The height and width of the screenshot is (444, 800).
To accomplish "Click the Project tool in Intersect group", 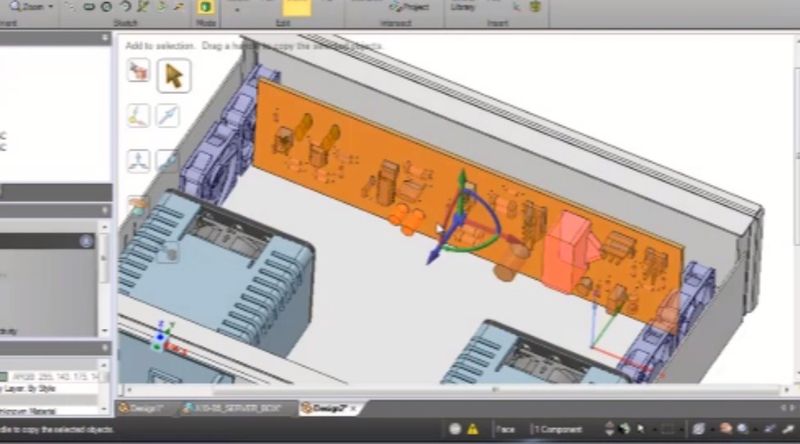I will [409, 7].
